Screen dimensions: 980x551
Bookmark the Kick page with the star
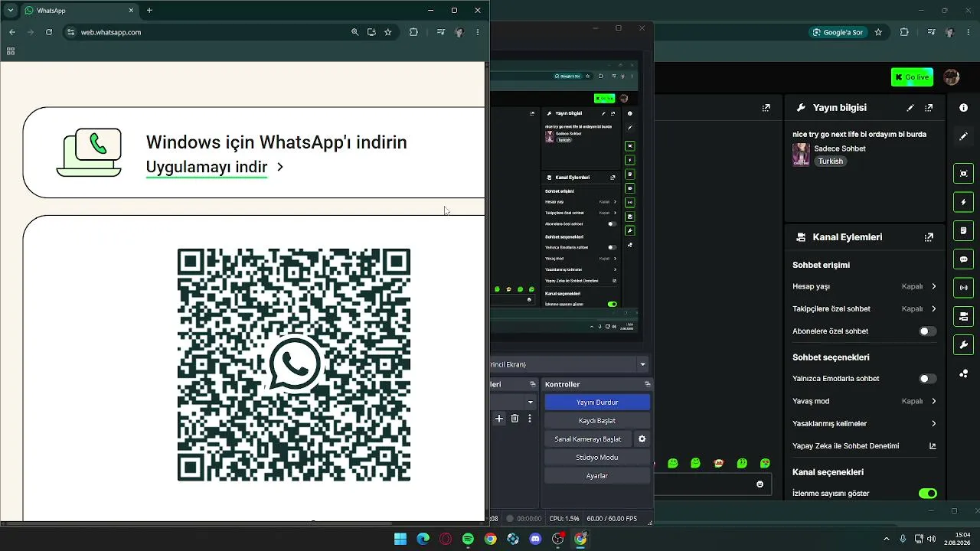pyautogui.click(x=878, y=32)
